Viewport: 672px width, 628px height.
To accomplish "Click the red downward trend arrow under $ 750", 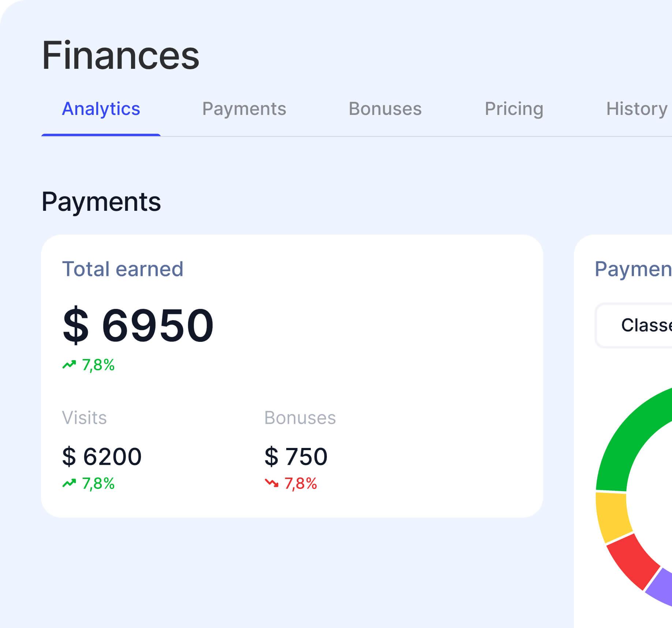I will pyautogui.click(x=272, y=483).
